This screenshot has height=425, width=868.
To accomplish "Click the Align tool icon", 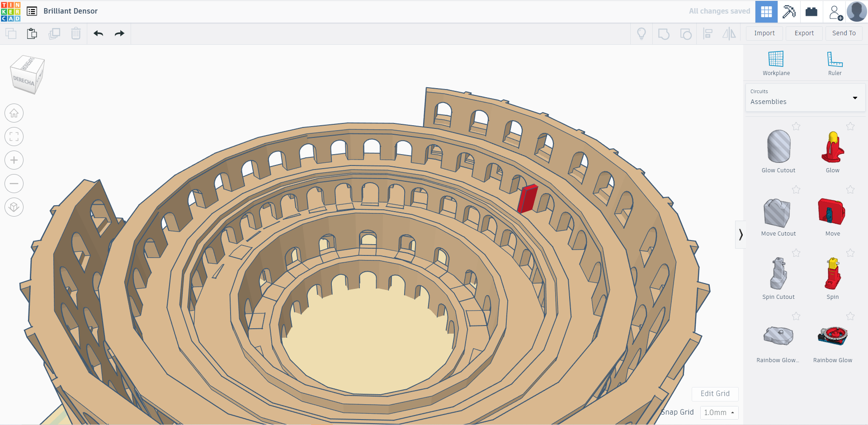I will point(708,33).
